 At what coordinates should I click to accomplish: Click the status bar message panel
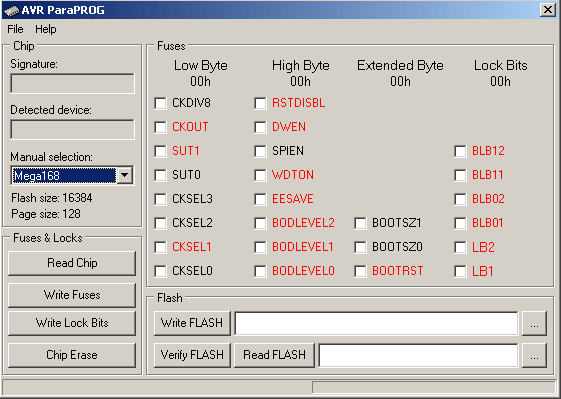pos(156,387)
